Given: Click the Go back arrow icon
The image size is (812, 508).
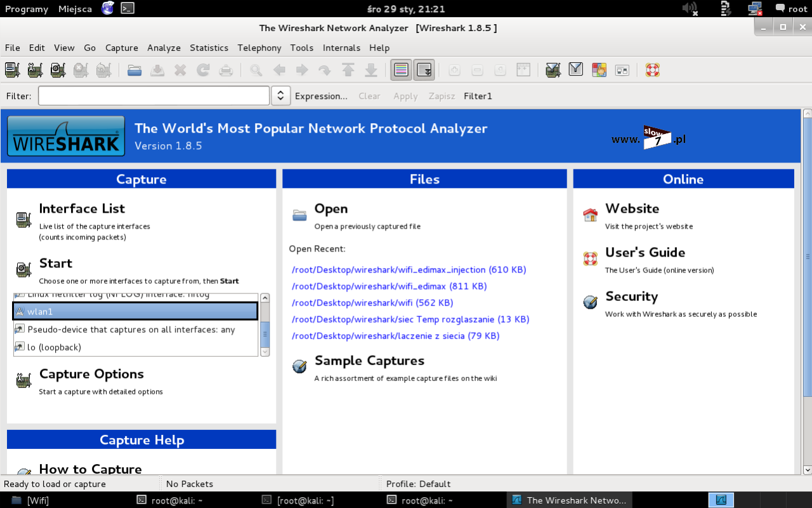Looking at the screenshot, I should click(279, 70).
